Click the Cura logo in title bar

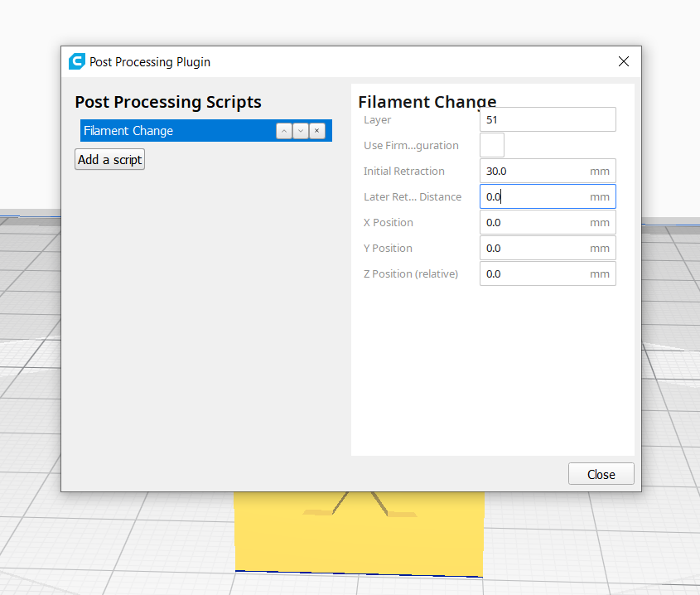point(77,61)
